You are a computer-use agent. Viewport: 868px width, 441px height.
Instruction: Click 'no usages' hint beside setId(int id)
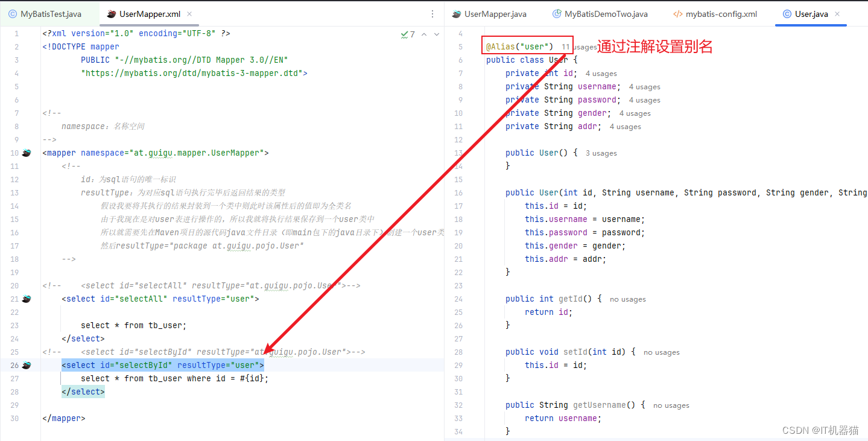pos(662,352)
